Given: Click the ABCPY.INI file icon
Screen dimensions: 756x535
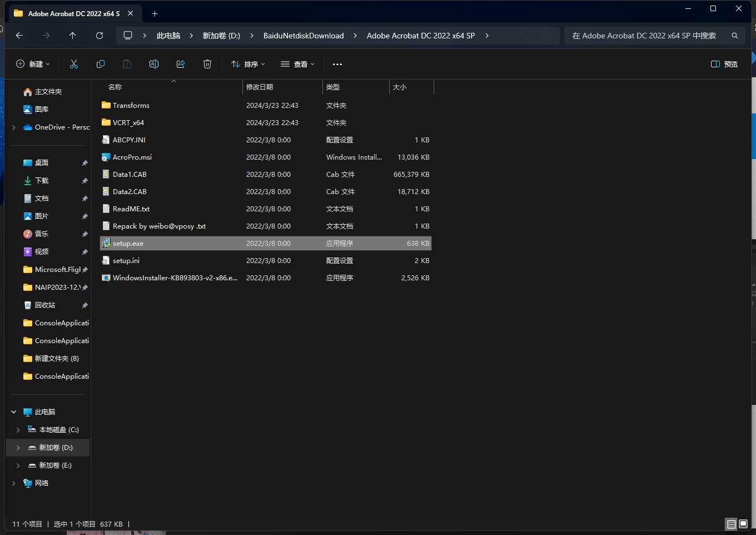Looking at the screenshot, I should [106, 140].
